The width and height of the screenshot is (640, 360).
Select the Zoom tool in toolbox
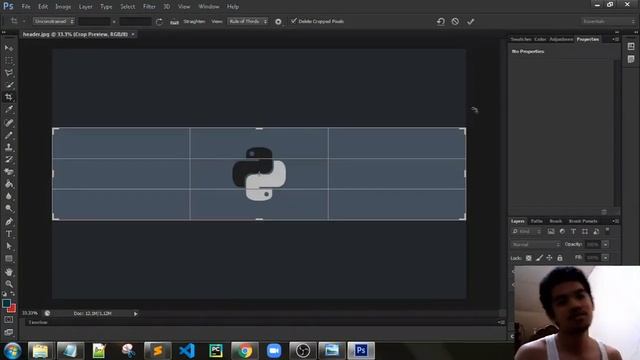click(x=9, y=284)
